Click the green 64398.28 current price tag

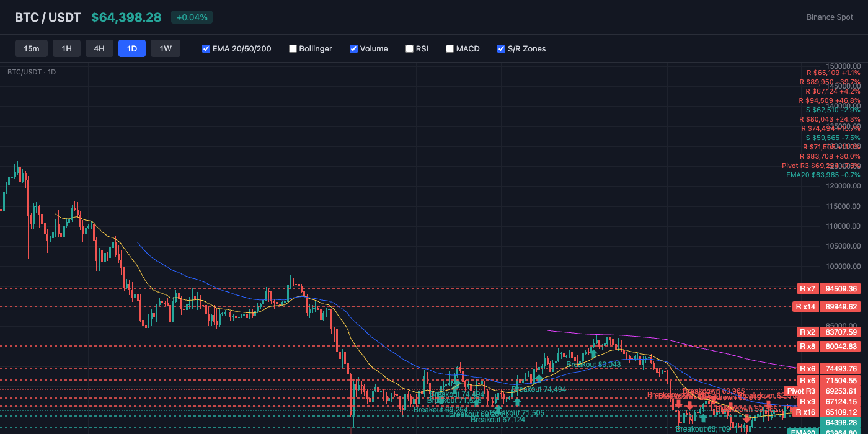click(x=841, y=422)
